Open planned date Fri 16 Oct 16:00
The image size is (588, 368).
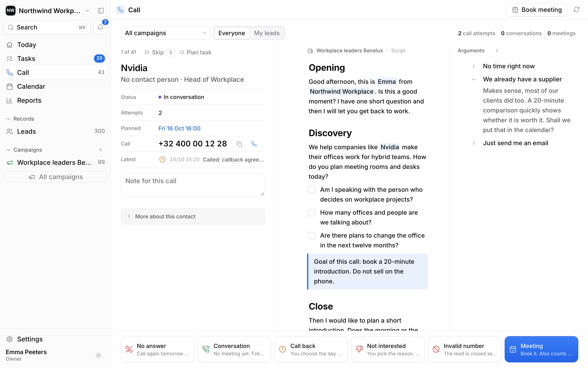pyautogui.click(x=179, y=128)
